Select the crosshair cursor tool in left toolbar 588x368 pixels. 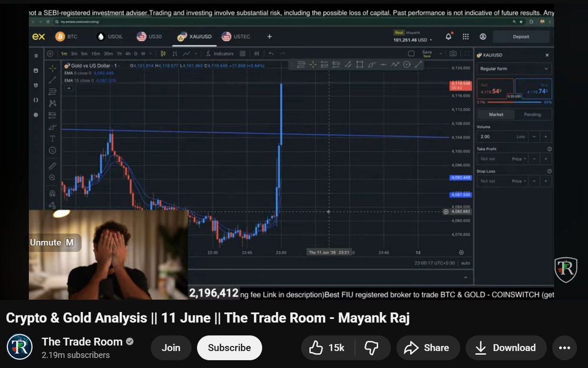pyautogui.click(x=52, y=68)
